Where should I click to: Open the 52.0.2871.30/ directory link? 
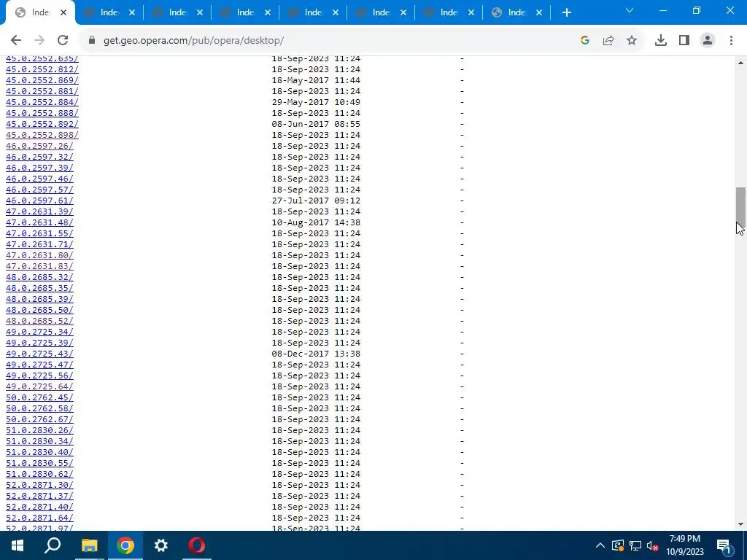click(39, 486)
